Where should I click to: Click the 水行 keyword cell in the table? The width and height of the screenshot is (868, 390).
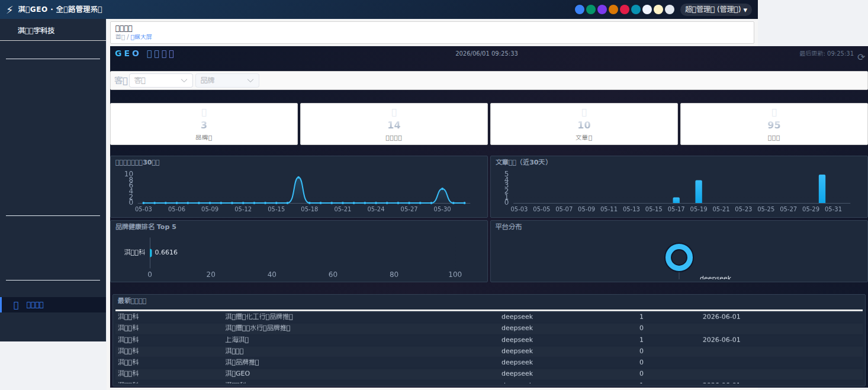(x=258, y=328)
